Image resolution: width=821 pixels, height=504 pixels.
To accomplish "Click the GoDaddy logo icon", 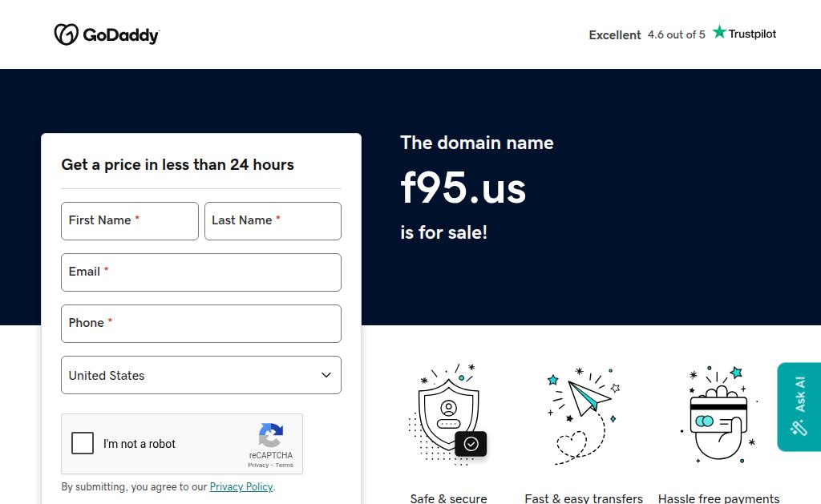I will tap(66, 34).
